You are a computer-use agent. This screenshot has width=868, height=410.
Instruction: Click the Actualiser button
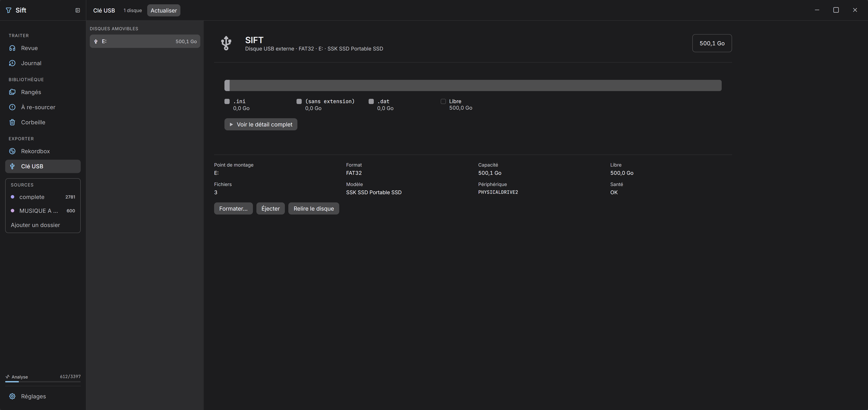pyautogui.click(x=164, y=10)
